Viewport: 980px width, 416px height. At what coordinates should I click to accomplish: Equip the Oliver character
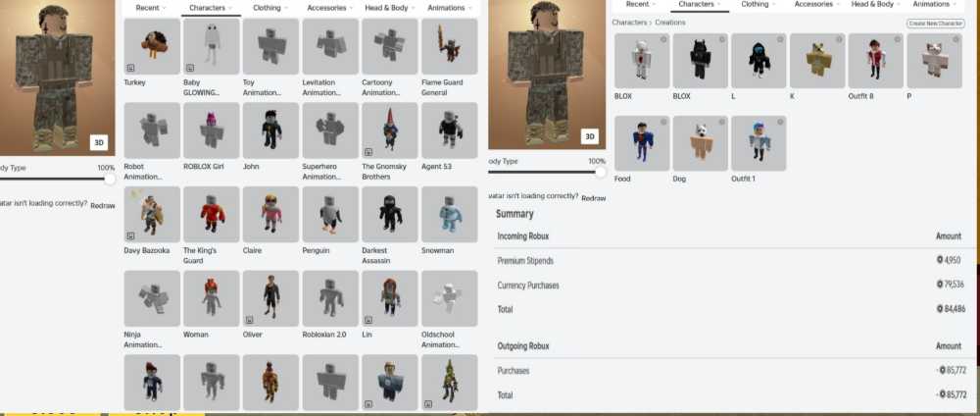click(x=270, y=298)
